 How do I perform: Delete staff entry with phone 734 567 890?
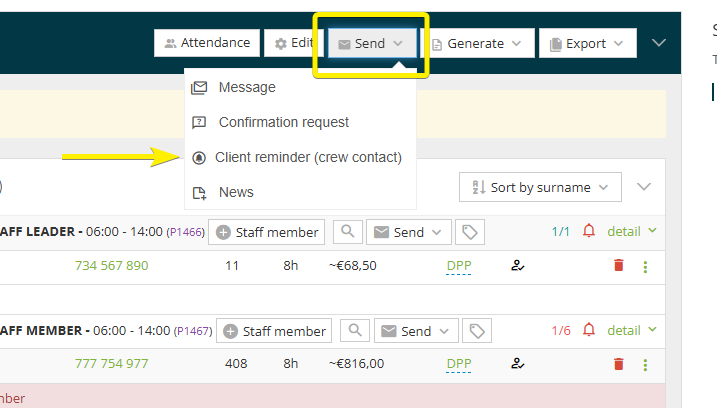tap(618, 266)
